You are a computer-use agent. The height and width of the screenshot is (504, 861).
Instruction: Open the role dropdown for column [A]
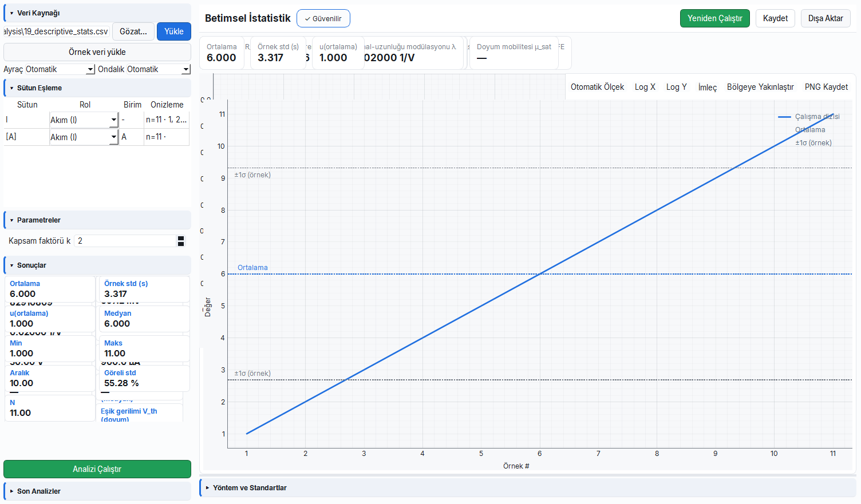click(84, 137)
